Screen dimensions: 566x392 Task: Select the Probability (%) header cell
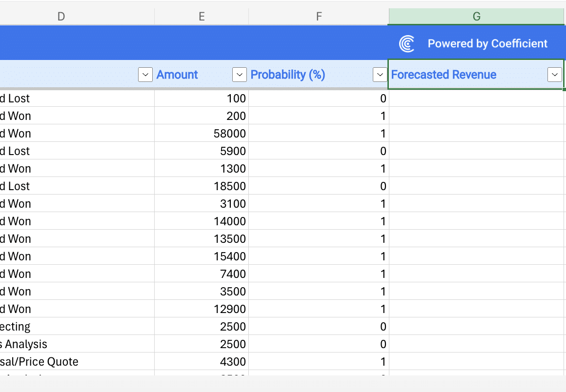pyautogui.click(x=288, y=75)
